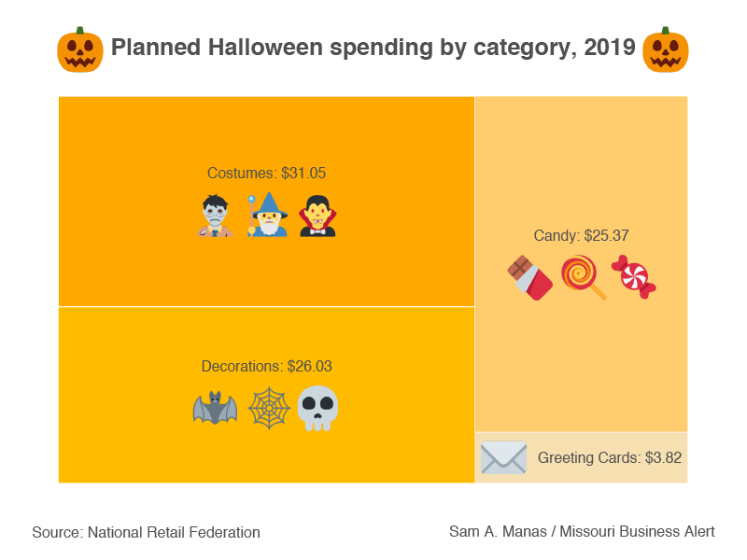Click the orange swirl lollipop icon
The image size is (747, 560).
point(583,277)
